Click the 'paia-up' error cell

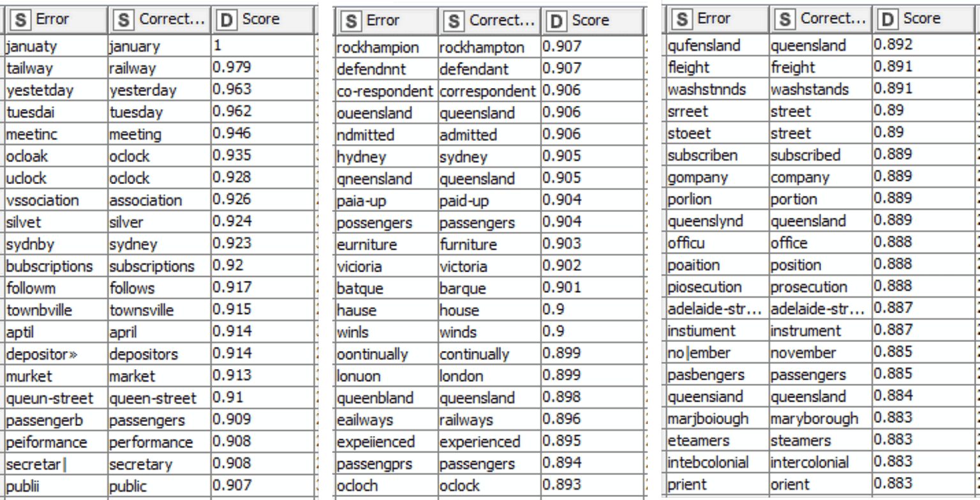point(386,201)
